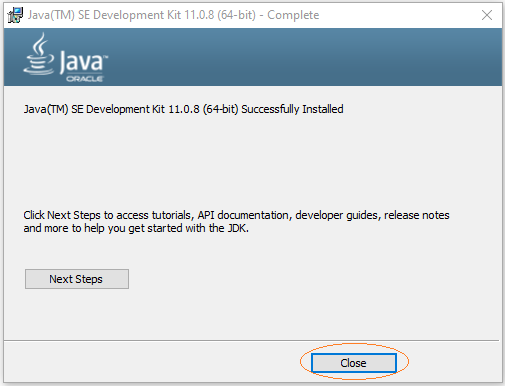
Task: Select the word 'Complete' in title bar
Action: [293, 15]
